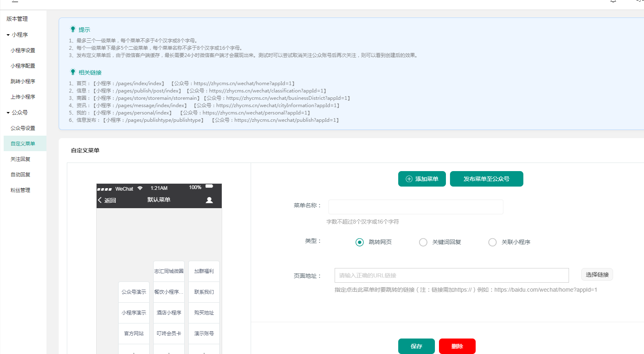Screen dimensions: 644x354
Task: Choose the 关键词回复 radio button
Action: pos(423,242)
